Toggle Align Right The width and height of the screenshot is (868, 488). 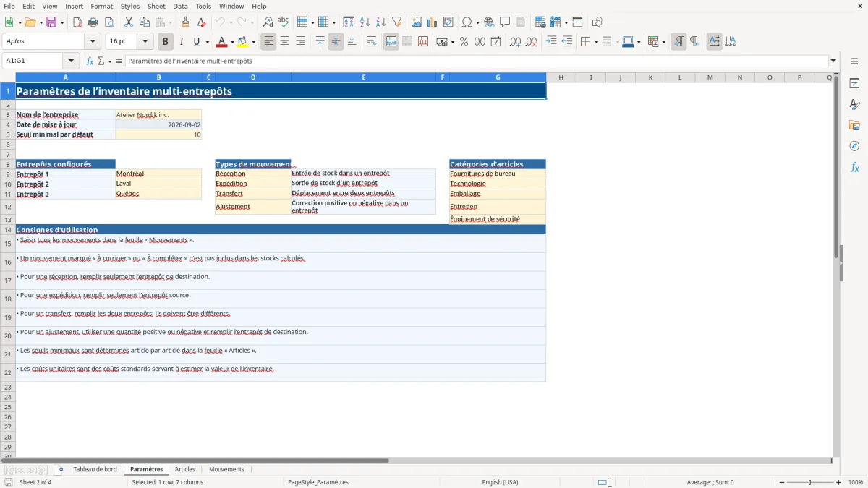[300, 42]
